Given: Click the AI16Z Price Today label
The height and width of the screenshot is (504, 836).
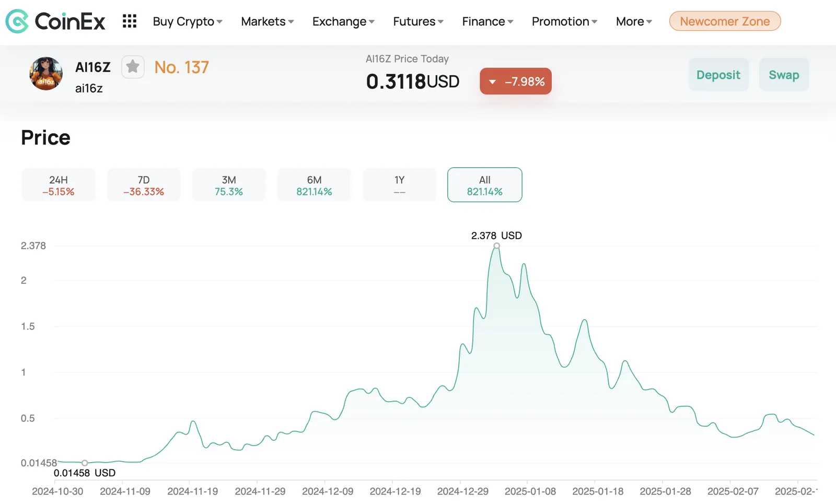Looking at the screenshot, I should pyautogui.click(x=407, y=59).
